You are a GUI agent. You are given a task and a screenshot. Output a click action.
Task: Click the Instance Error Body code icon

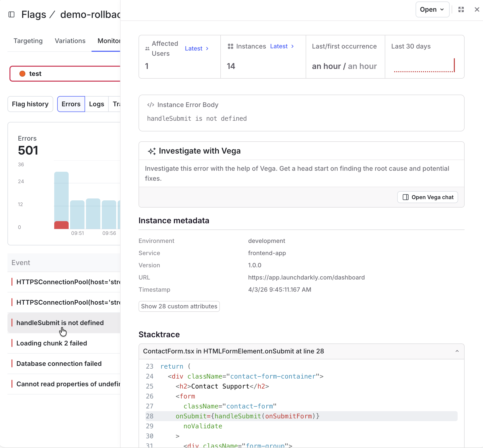coord(151,105)
